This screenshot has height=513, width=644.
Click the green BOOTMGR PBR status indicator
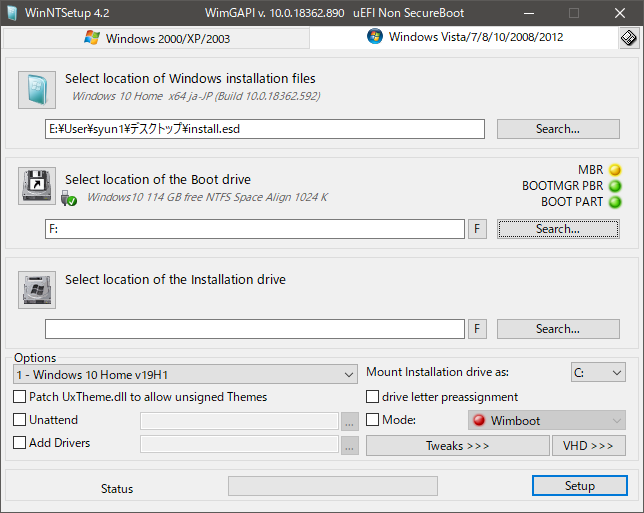[x=615, y=186]
